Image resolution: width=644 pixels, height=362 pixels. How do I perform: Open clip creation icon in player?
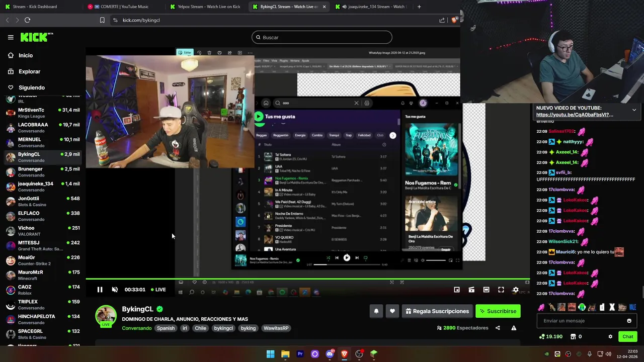(471, 290)
